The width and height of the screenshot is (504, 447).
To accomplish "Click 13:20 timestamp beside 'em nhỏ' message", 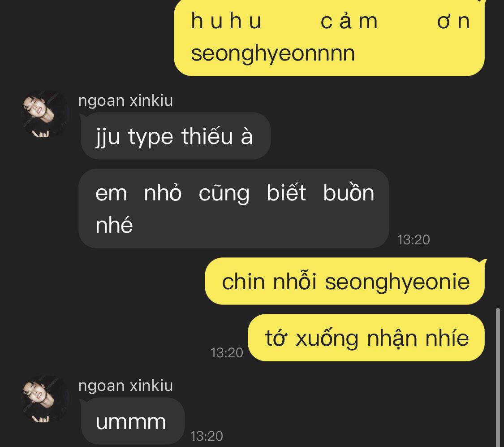I will coord(414,239).
